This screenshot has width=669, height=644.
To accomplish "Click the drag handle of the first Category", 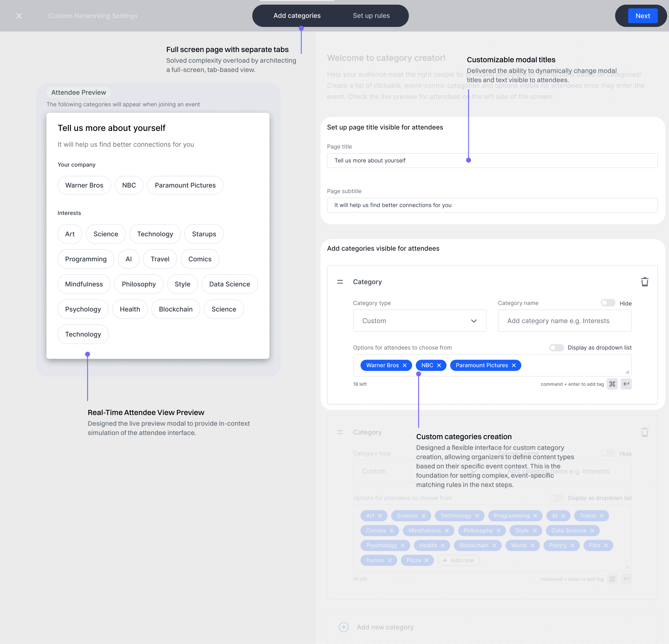I will [340, 282].
